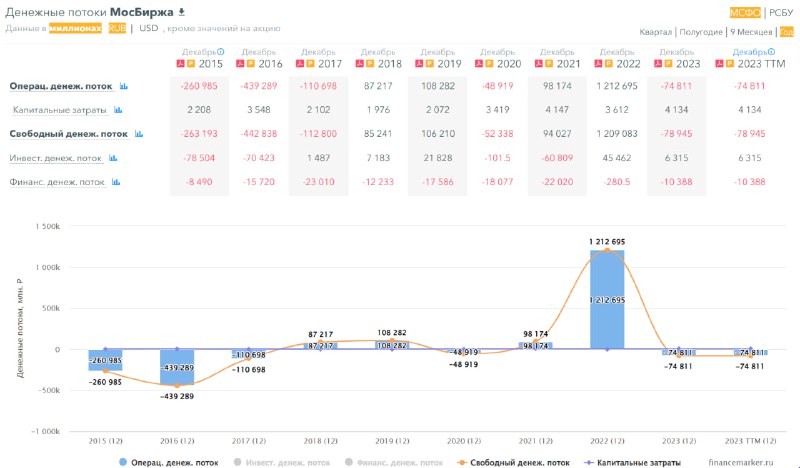Open the orange presentation icon for 2019

[x=430, y=64]
